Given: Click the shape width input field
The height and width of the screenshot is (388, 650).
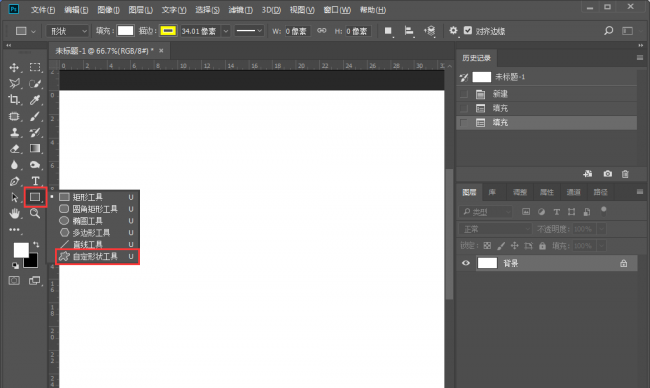Looking at the screenshot, I should click(296, 31).
